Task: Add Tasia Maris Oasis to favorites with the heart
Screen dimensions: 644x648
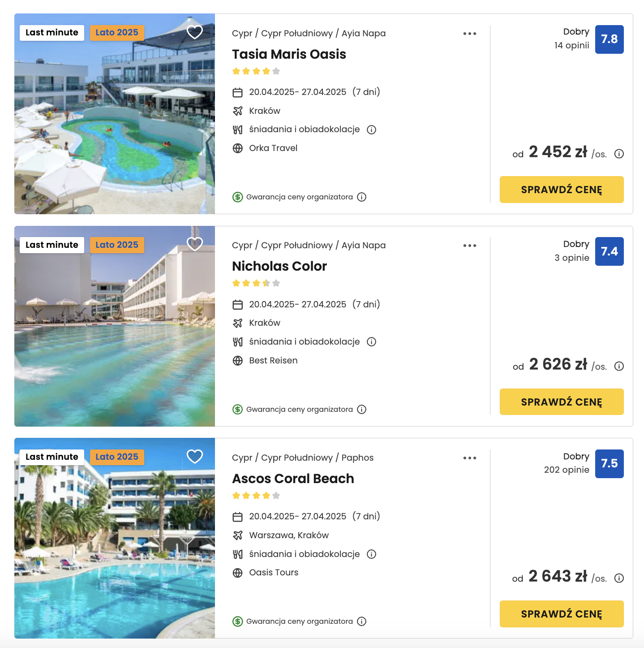Action: tap(195, 32)
